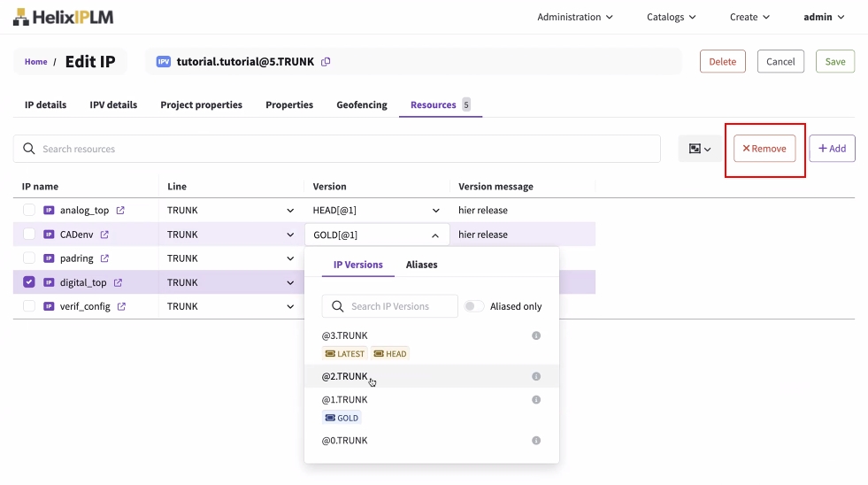Click info icon for @1.TRUNK version

pyautogui.click(x=536, y=400)
